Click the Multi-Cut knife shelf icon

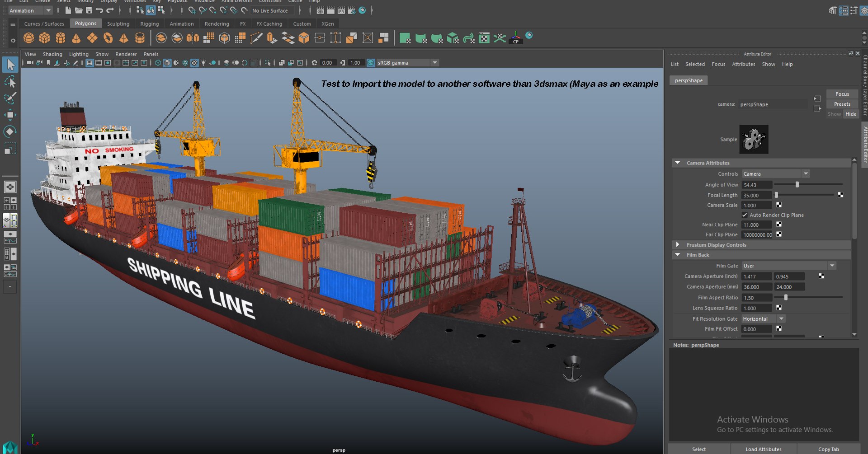[x=256, y=38]
